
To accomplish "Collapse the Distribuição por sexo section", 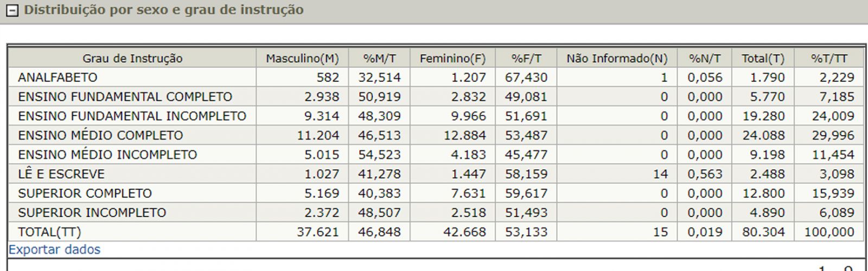I will tap(12, 10).
